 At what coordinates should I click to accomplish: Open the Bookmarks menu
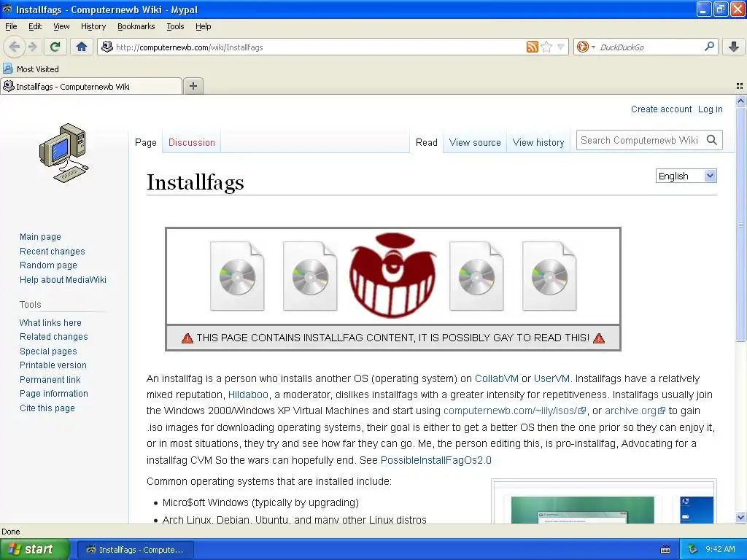(136, 26)
